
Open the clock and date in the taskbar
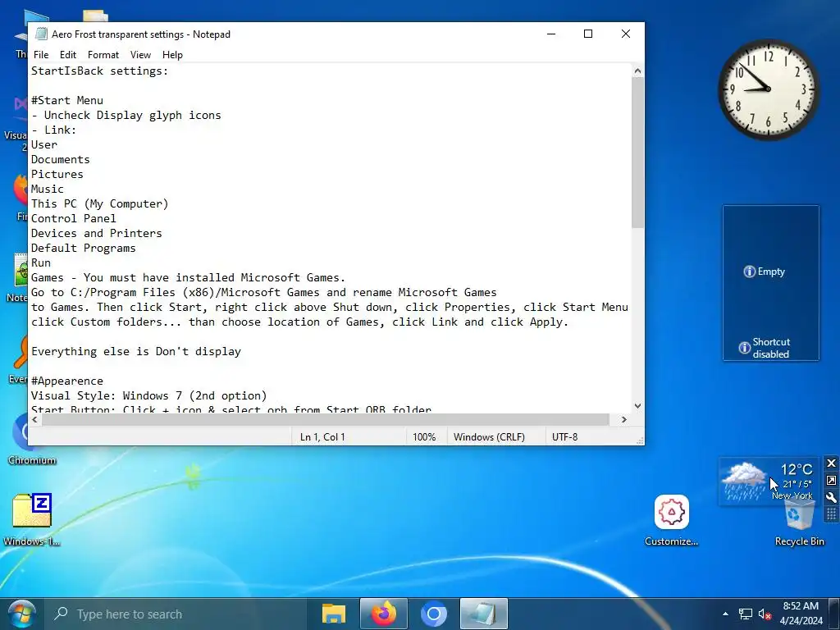[801, 614]
